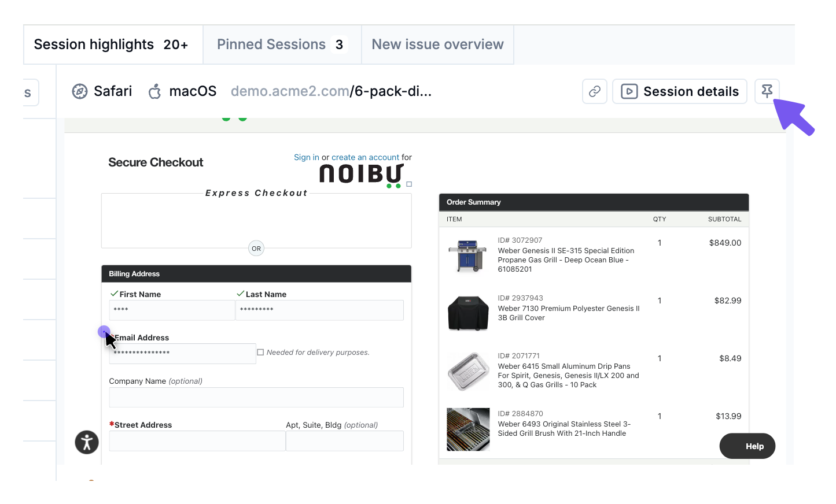836x504 pixels.
Task: Switch to Session highlights tab
Action: (113, 45)
